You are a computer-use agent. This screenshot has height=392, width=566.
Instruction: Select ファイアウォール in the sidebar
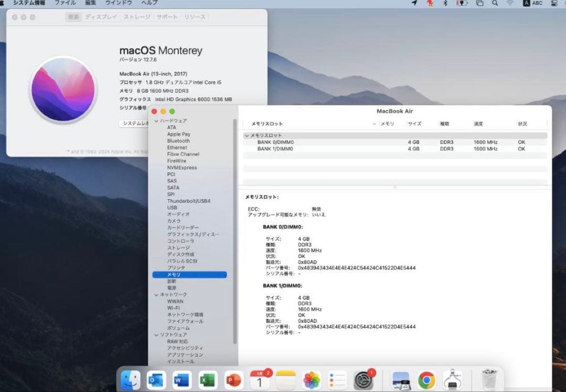[x=185, y=322]
